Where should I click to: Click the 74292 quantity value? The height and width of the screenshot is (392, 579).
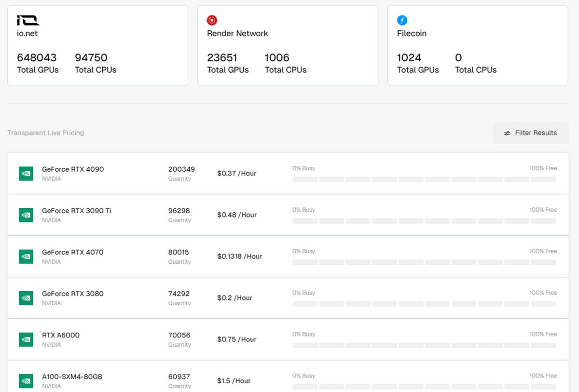[x=179, y=294]
